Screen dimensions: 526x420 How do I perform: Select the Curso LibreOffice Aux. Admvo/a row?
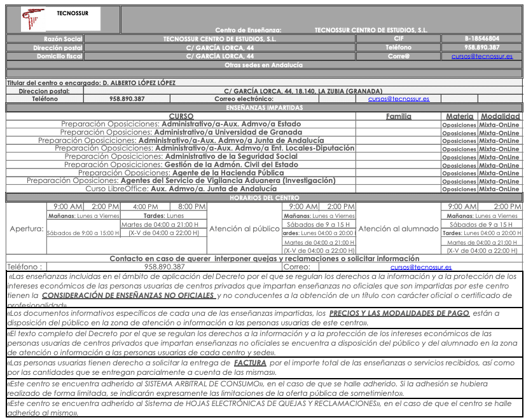(181, 189)
